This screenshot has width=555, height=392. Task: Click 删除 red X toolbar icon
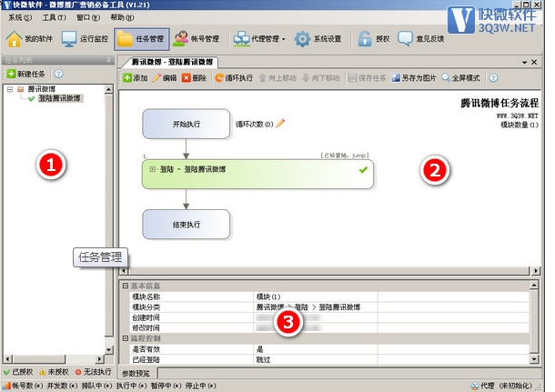pos(186,78)
